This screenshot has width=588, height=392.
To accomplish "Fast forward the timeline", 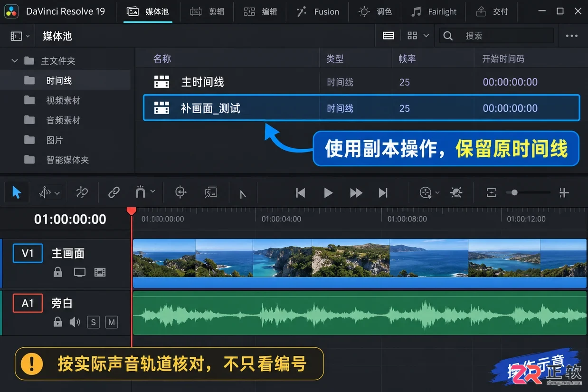I will (x=356, y=192).
